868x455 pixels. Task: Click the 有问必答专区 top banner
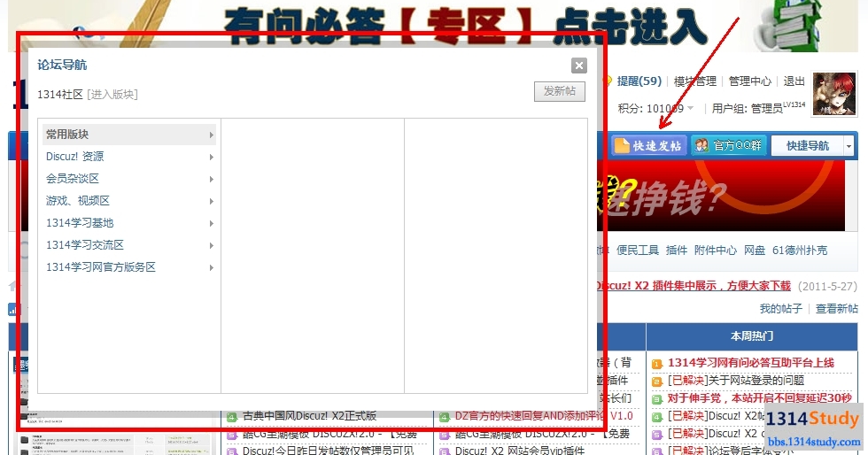[x=433, y=25]
